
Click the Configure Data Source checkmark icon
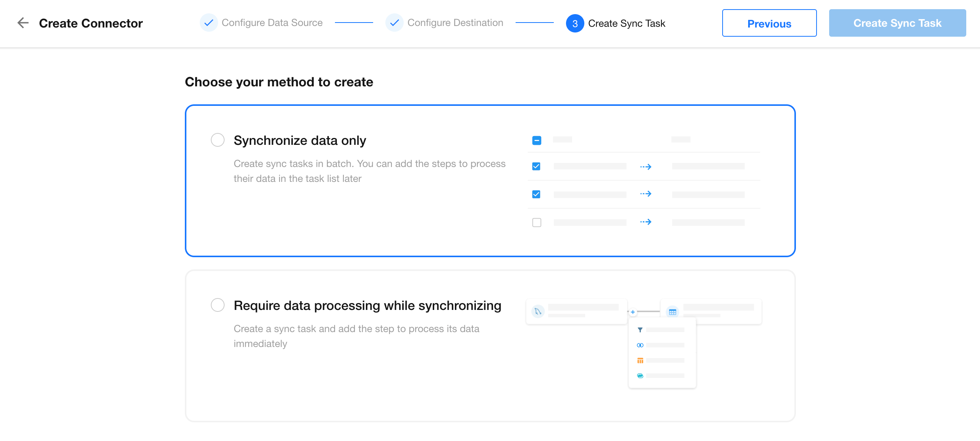point(209,23)
